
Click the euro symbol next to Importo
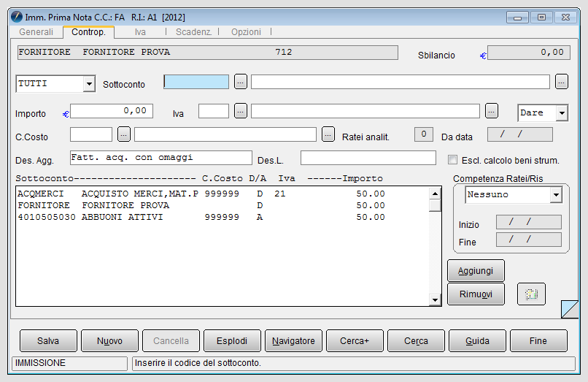(x=66, y=114)
